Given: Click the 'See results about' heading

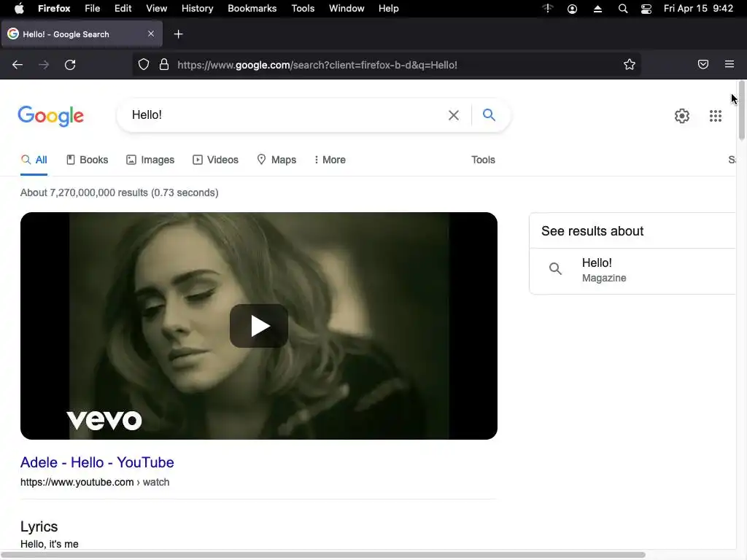Looking at the screenshot, I should coord(592,231).
